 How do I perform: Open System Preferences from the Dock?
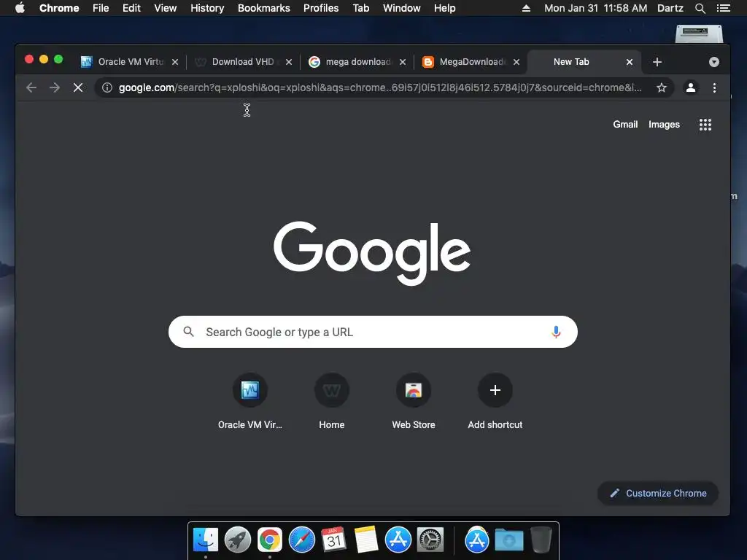point(430,540)
